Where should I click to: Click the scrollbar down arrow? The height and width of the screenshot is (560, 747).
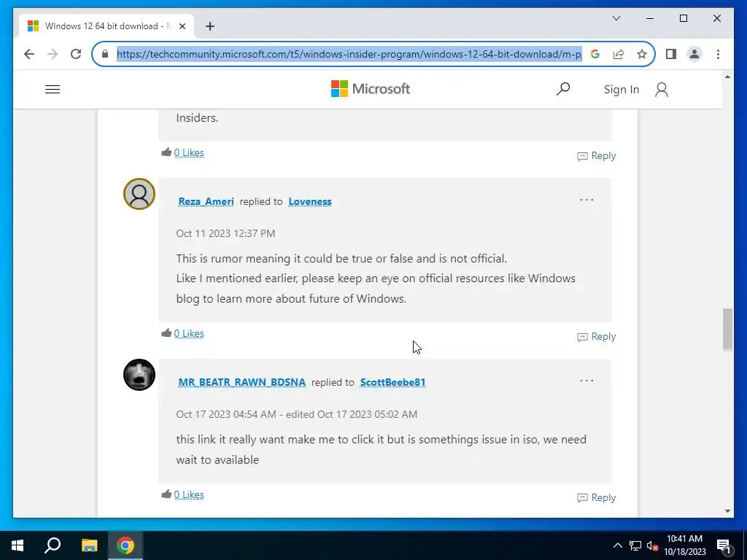coord(727,511)
